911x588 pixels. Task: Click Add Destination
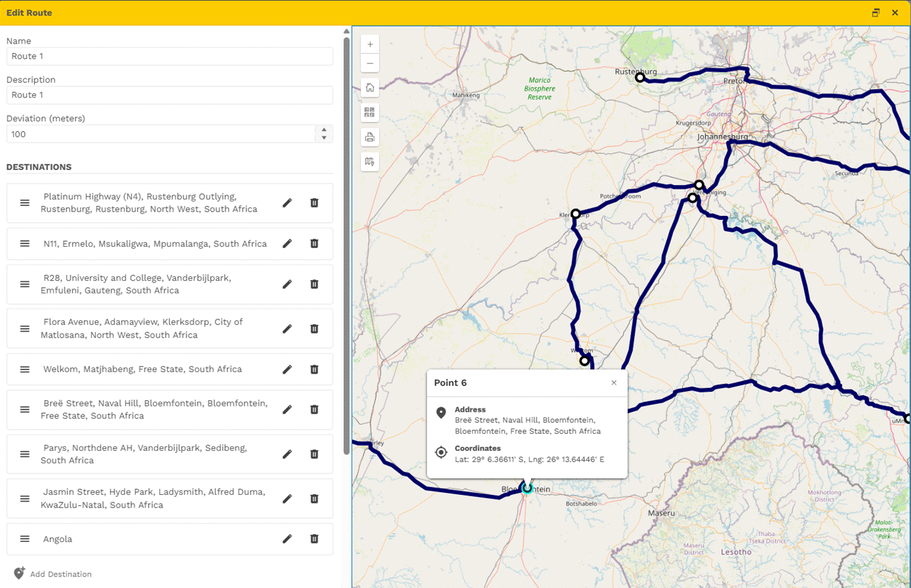click(52, 574)
